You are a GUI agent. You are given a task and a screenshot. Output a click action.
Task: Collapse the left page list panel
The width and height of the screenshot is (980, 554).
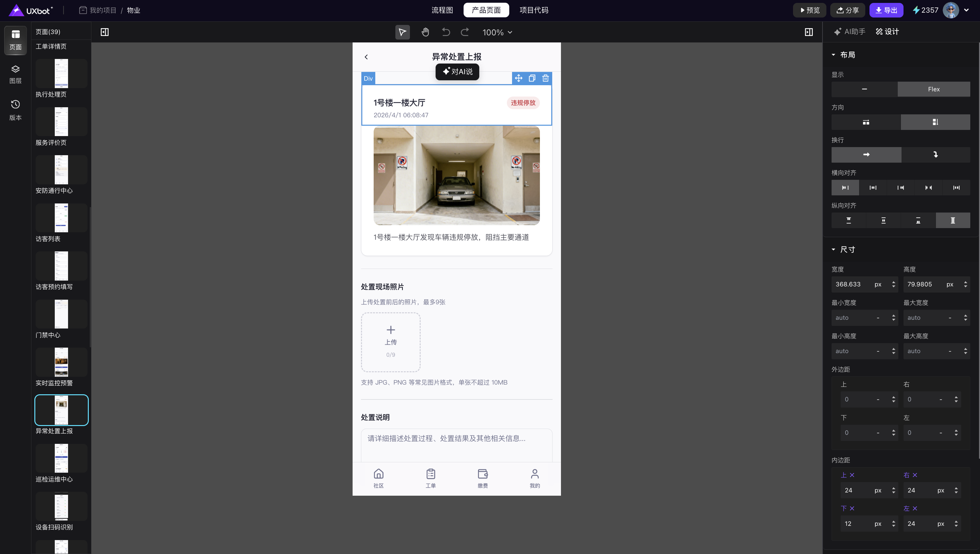click(x=105, y=32)
